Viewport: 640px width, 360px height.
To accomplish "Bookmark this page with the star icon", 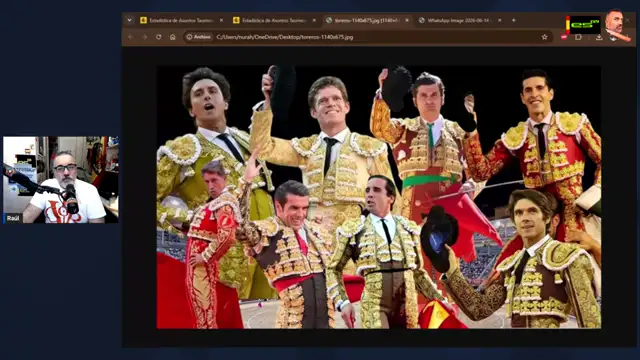I will 544,37.
